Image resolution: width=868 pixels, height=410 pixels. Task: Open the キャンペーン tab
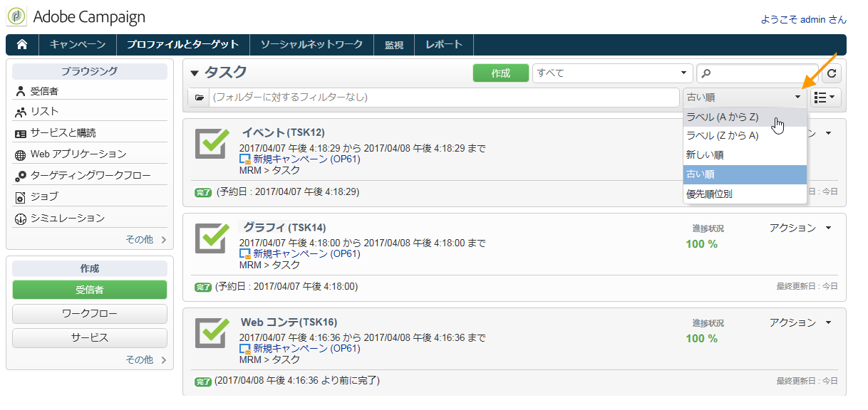[x=78, y=45]
